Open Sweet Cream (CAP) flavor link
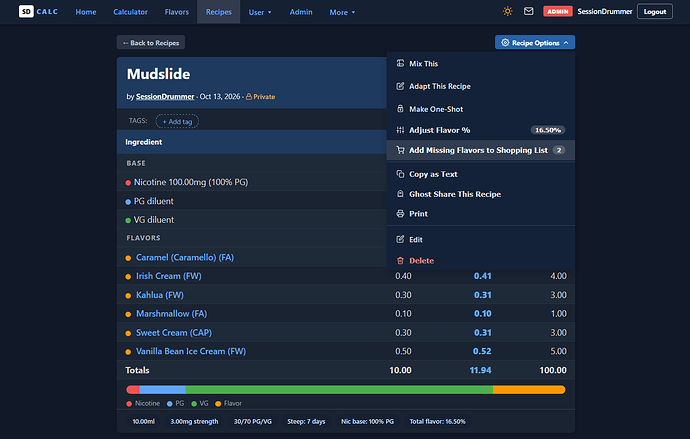 click(174, 333)
